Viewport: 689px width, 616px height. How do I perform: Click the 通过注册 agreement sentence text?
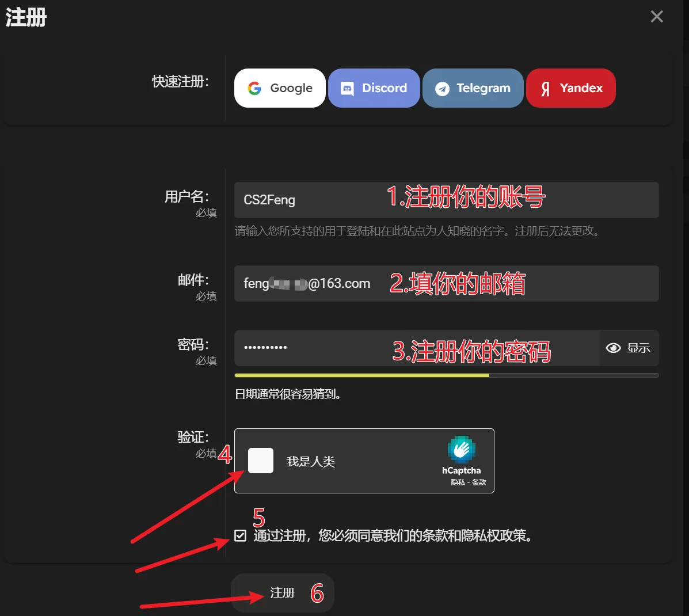tap(393, 535)
